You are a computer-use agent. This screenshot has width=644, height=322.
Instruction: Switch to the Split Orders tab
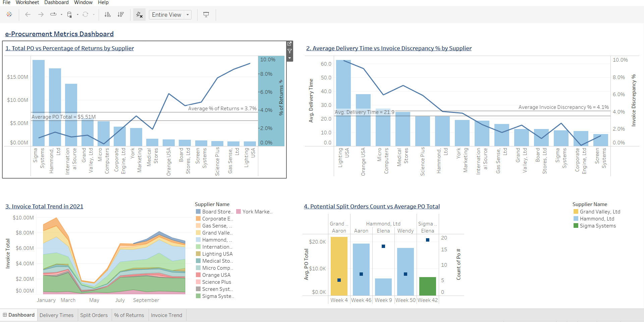tap(94, 315)
